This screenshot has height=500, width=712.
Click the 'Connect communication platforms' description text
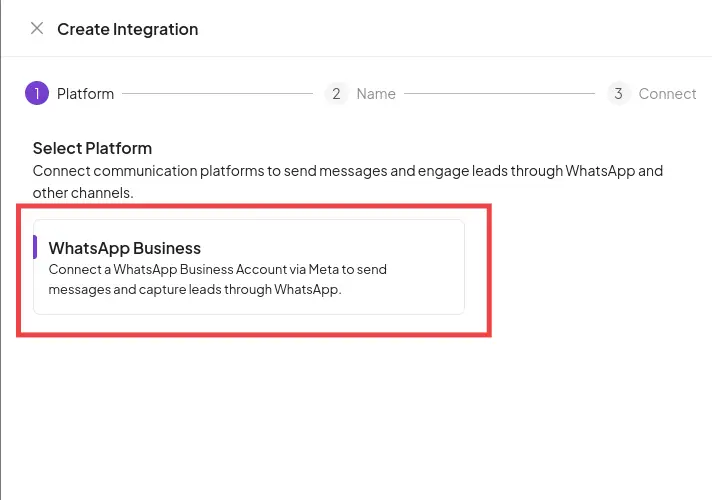(x=348, y=182)
